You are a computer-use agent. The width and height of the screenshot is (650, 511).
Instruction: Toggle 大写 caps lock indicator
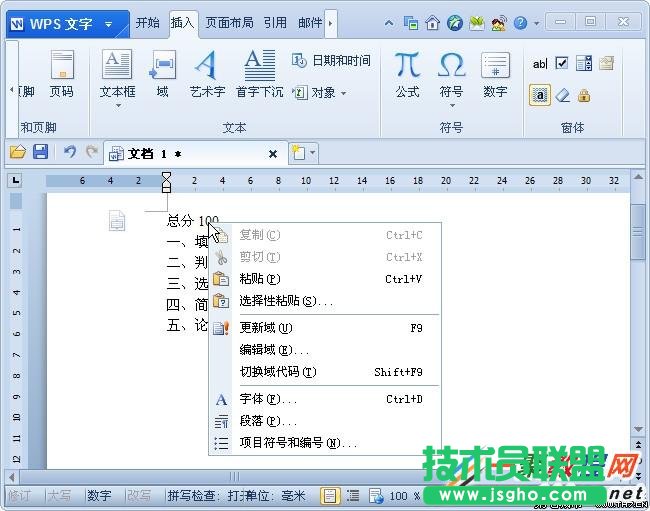coord(59,496)
